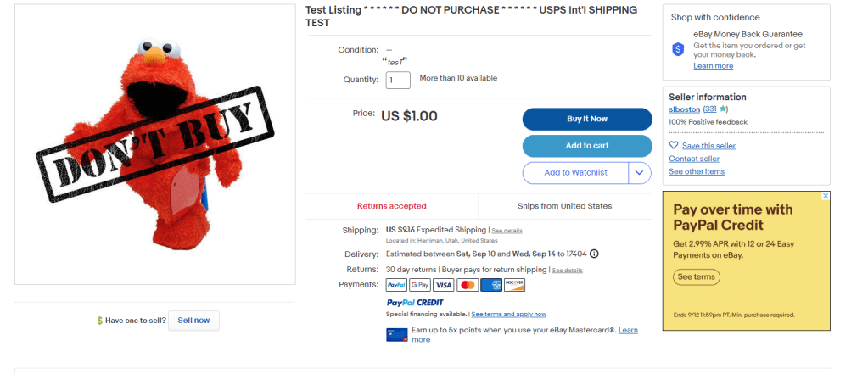Click inside the Quantity input field
This screenshot has height=374, width=868.
(398, 80)
